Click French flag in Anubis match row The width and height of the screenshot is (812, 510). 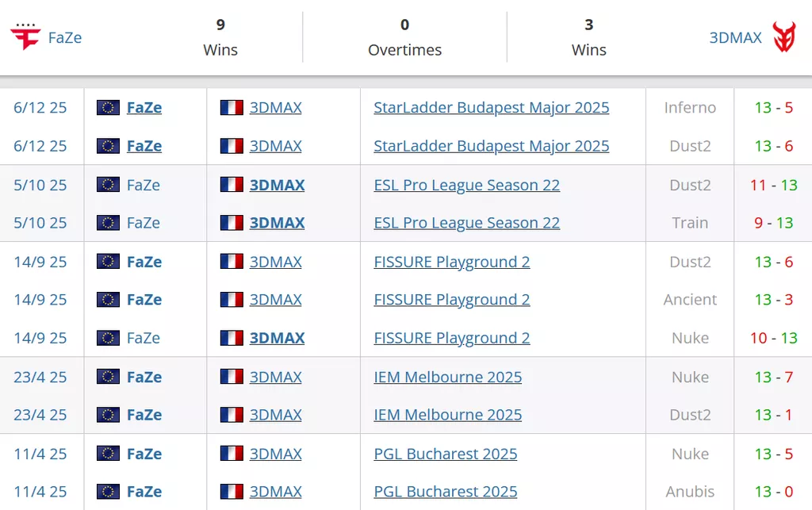pos(232,492)
